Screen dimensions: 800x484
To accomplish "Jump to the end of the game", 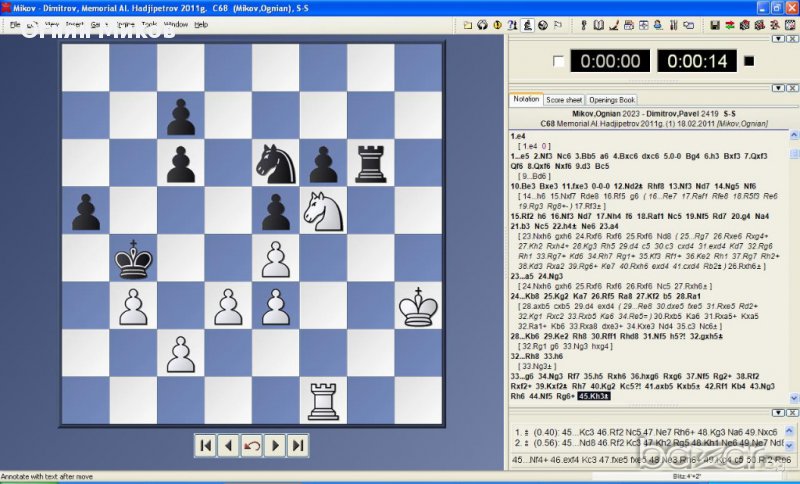I will [298, 446].
